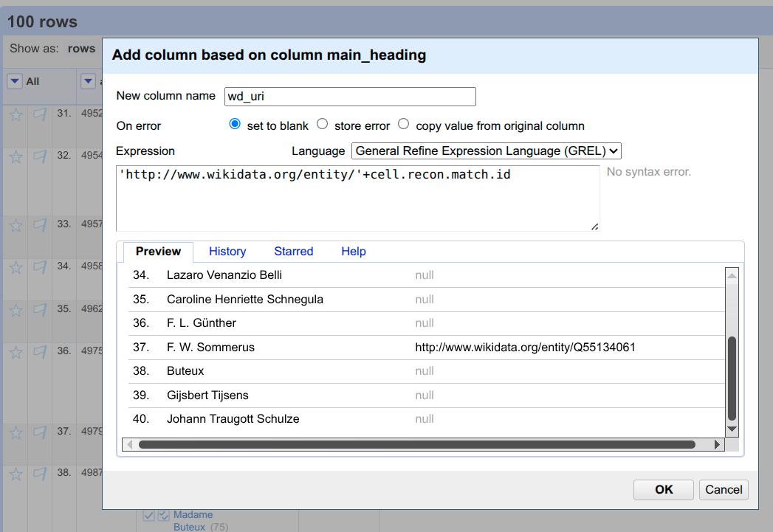
Task: Click the New column name field
Action: tap(350, 97)
